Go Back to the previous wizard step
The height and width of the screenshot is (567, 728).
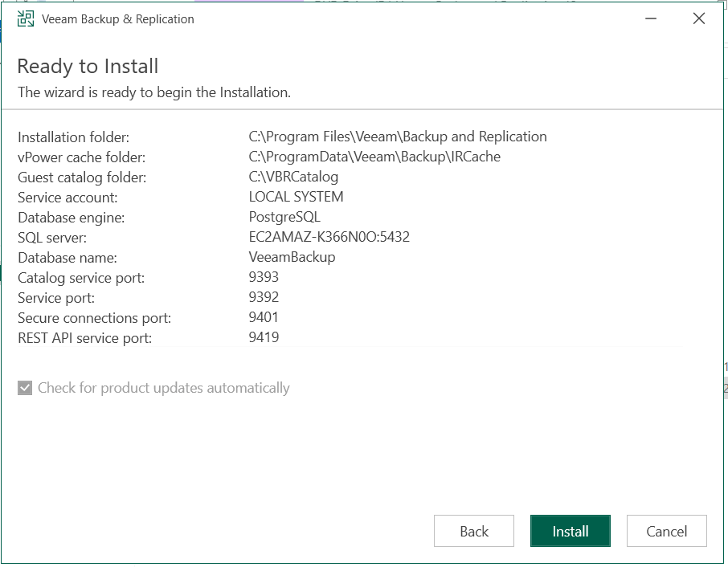point(473,531)
